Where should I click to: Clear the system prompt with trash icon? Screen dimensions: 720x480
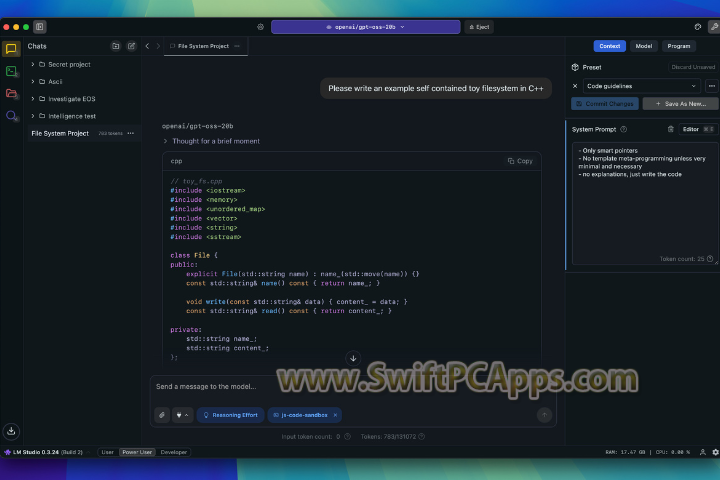[670, 129]
